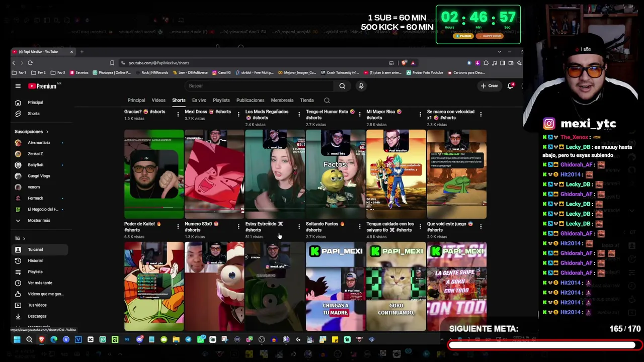Image resolution: width=644 pixels, height=362 pixels.
Task: Open a new browser tab
Action: click(82, 52)
